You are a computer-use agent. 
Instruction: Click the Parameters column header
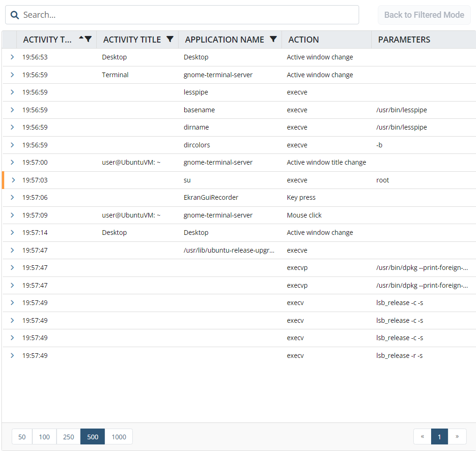[404, 40]
